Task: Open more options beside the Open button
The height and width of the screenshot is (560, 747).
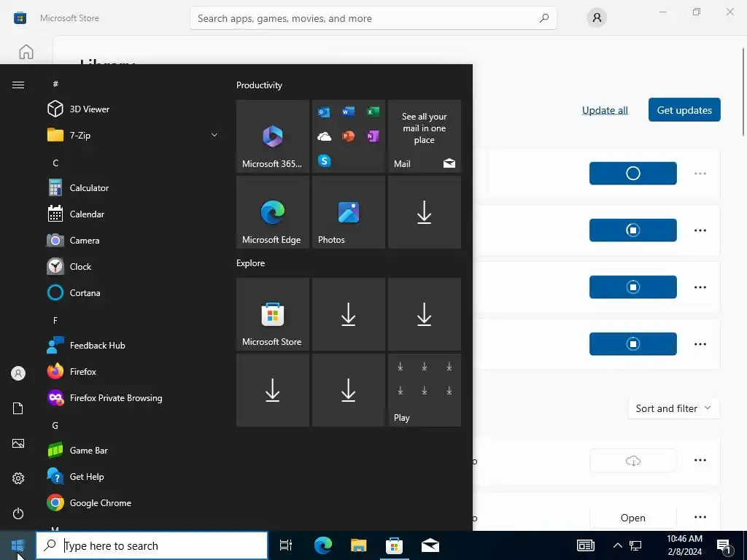Action: pyautogui.click(x=700, y=517)
